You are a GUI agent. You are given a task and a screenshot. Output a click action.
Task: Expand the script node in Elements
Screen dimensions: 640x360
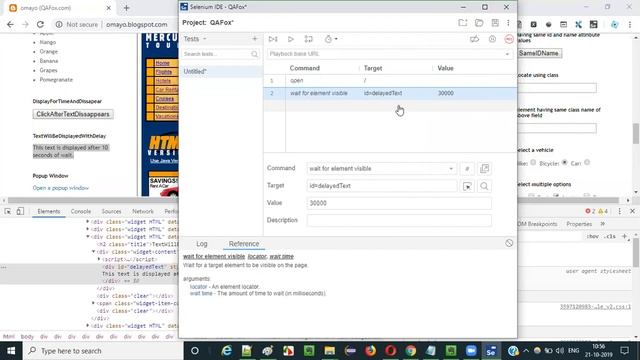tap(99, 259)
